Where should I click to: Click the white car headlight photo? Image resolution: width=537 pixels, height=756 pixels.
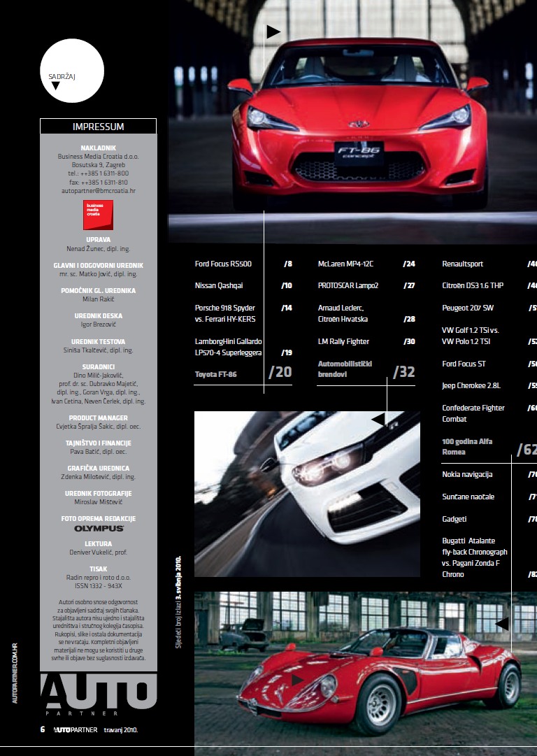coord(307,494)
